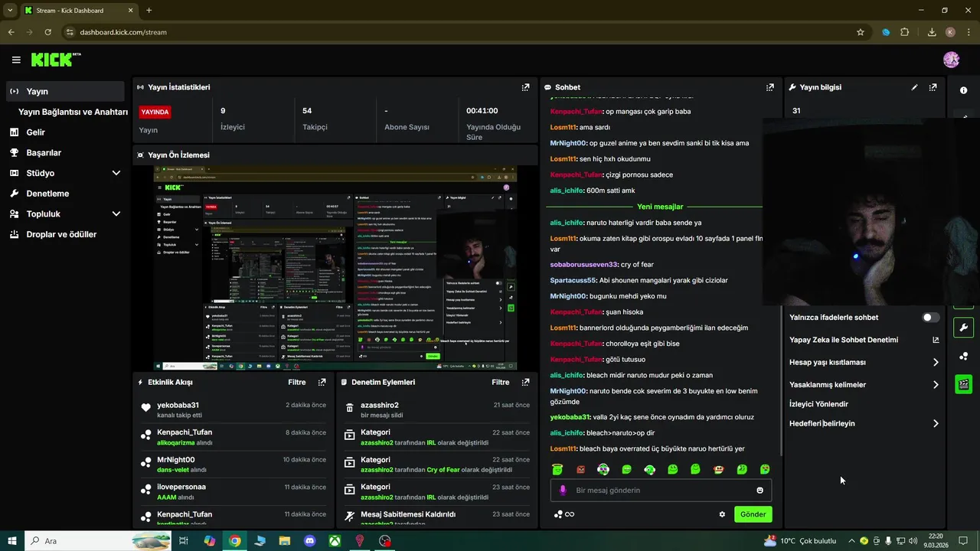980x551 pixels.
Task: Open the emoji picker in the message box
Action: (x=759, y=490)
